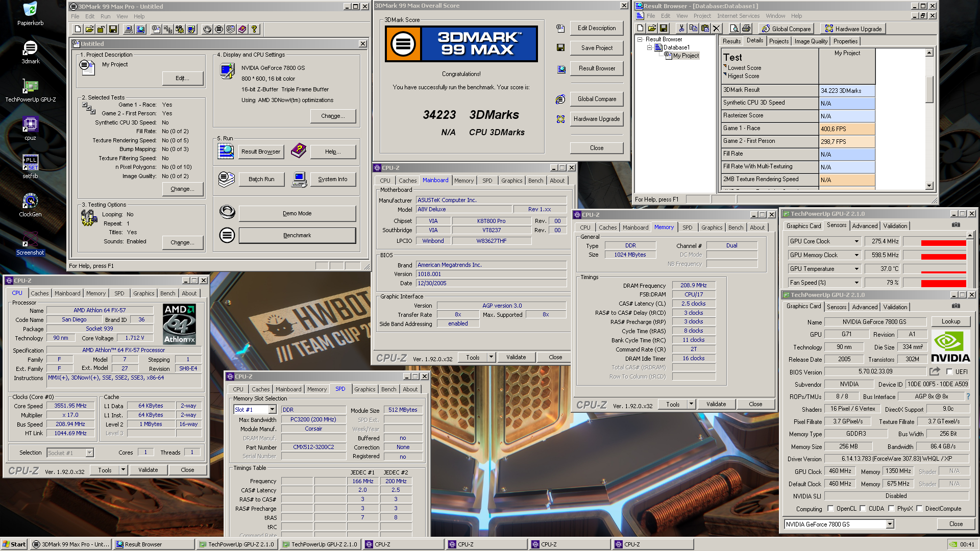The width and height of the screenshot is (980, 551).
Task: Open Tools dropdown arrow in CPU-Z Memory window
Action: [691, 404]
